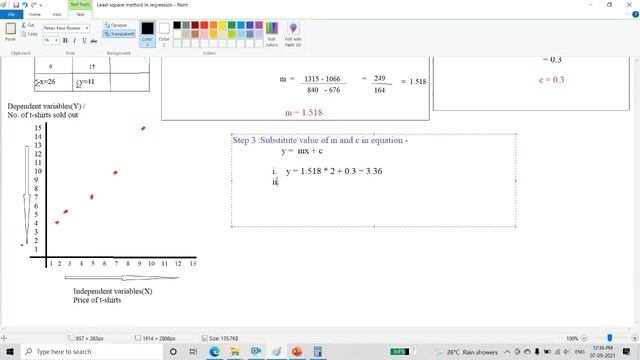Click 'y = mx + c' equation text
Image resolution: width=640 pixels, height=360 pixels.
pyautogui.click(x=302, y=151)
